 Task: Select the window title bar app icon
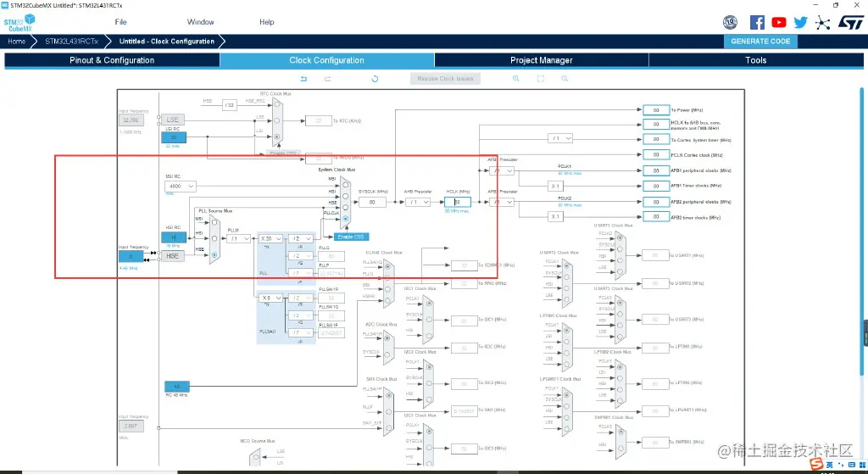[x=4, y=5]
